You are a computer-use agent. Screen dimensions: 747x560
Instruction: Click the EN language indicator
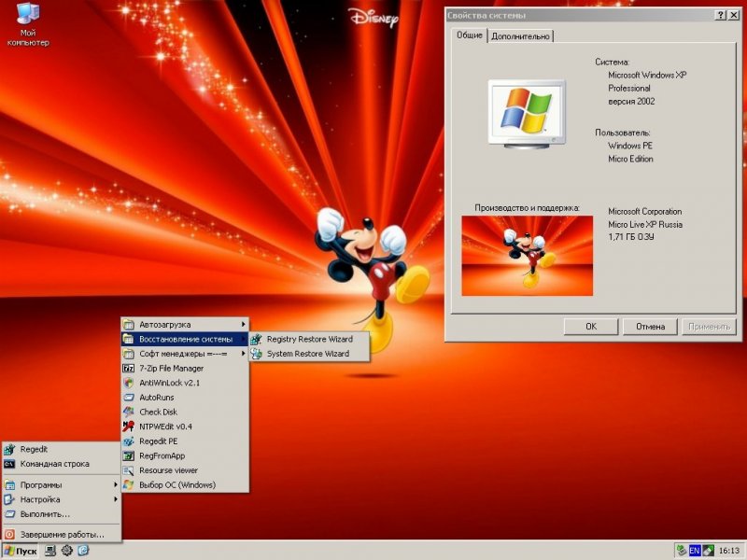[x=695, y=551]
